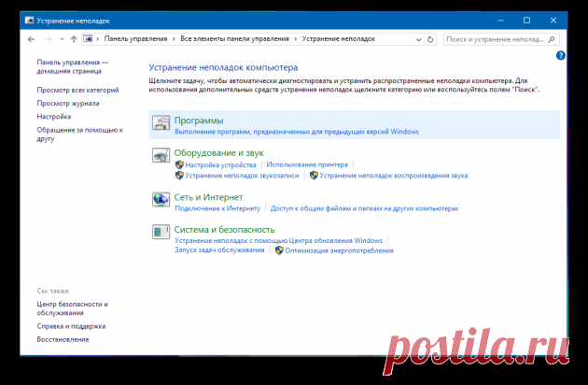Viewport: 588px width, 385px height.
Task: Open Восстановление link
Action: pyautogui.click(x=63, y=339)
